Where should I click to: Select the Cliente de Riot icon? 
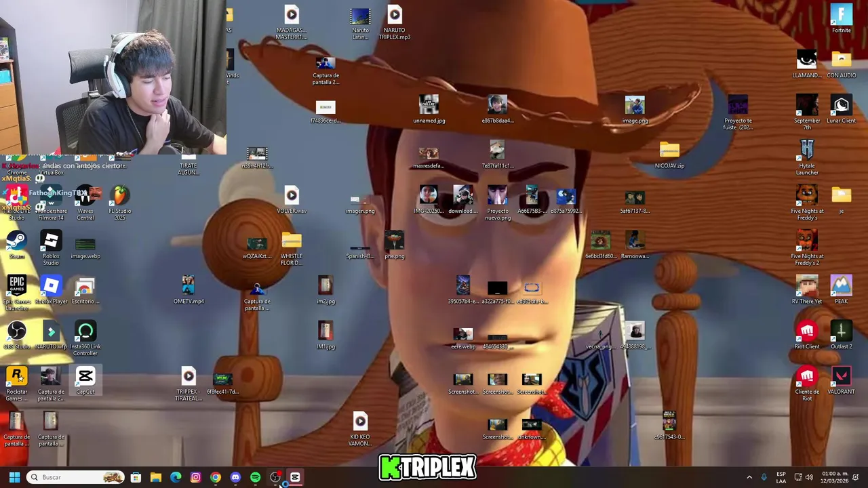[807, 384]
